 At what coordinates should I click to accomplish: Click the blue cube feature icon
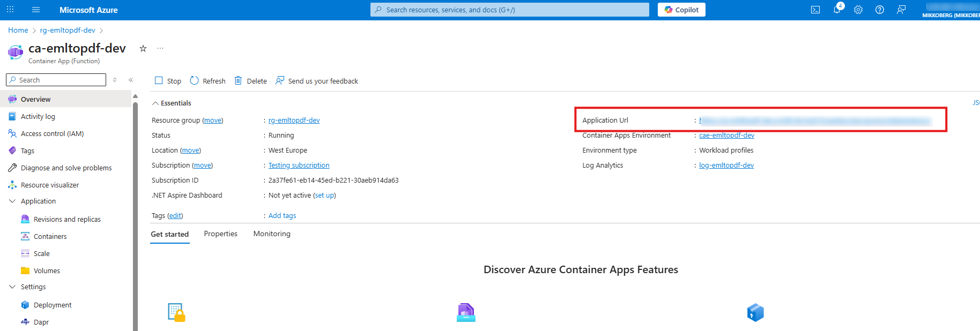[755, 312]
